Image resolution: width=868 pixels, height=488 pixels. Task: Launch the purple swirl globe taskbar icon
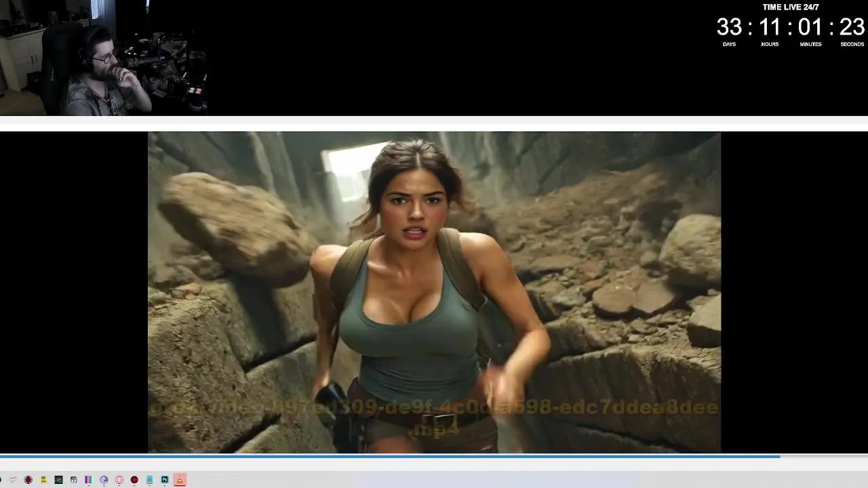[x=104, y=479]
